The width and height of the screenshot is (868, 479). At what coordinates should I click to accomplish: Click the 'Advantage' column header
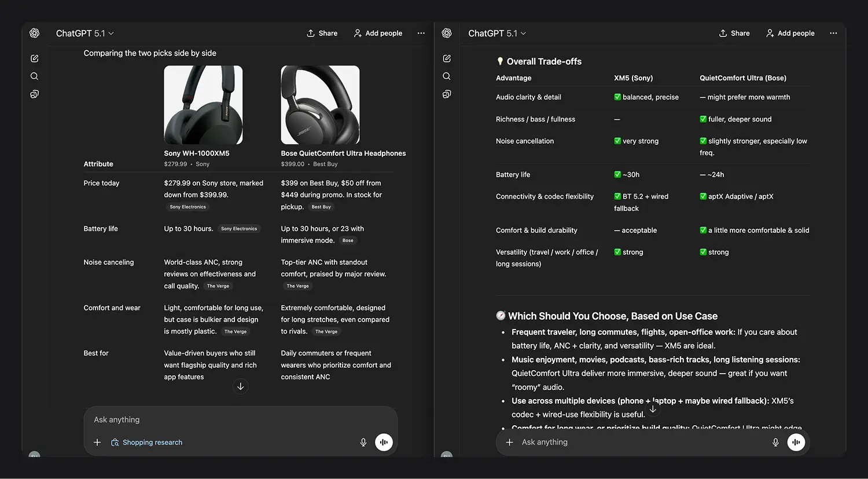click(513, 78)
